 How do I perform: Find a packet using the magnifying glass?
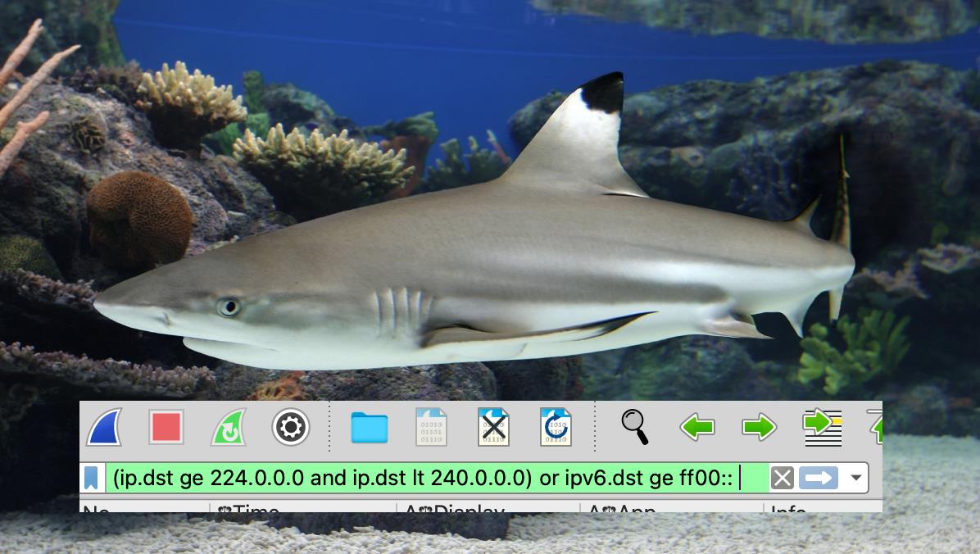tap(634, 427)
